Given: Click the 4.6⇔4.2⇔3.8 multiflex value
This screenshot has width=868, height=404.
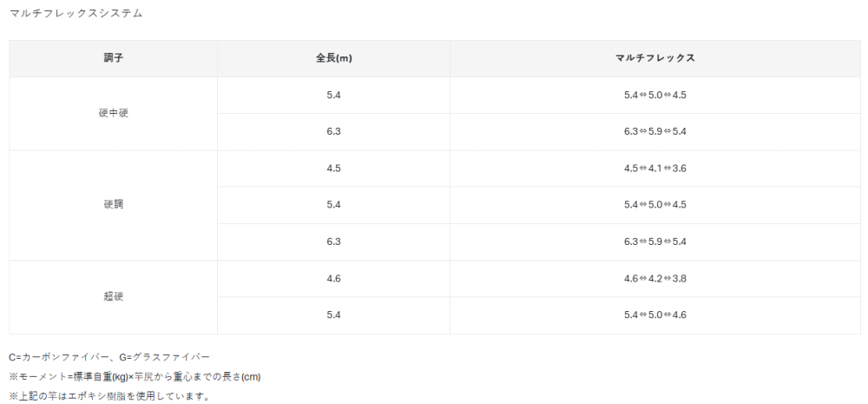Looking at the screenshot, I should pos(654,278).
